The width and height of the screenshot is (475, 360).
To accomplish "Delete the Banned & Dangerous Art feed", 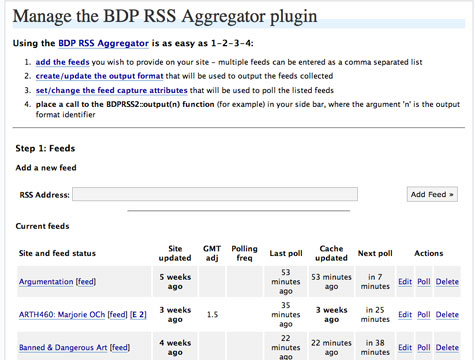I will (447, 348).
